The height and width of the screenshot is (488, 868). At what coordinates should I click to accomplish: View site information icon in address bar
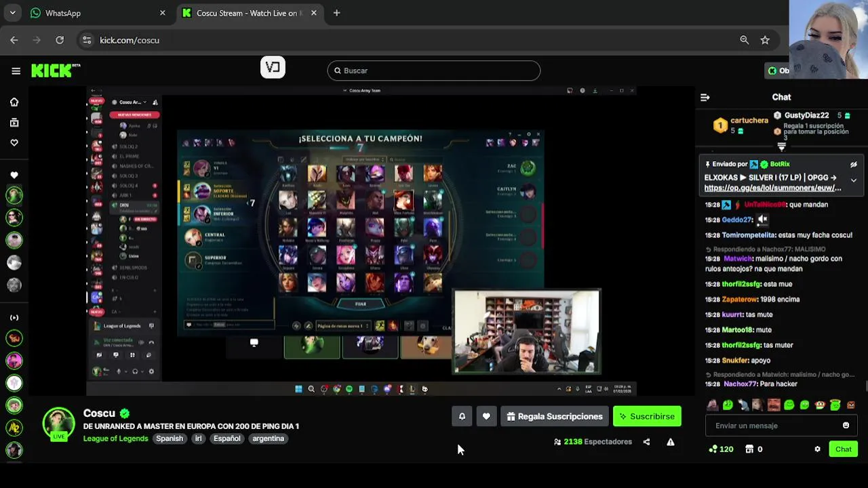point(86,40)
